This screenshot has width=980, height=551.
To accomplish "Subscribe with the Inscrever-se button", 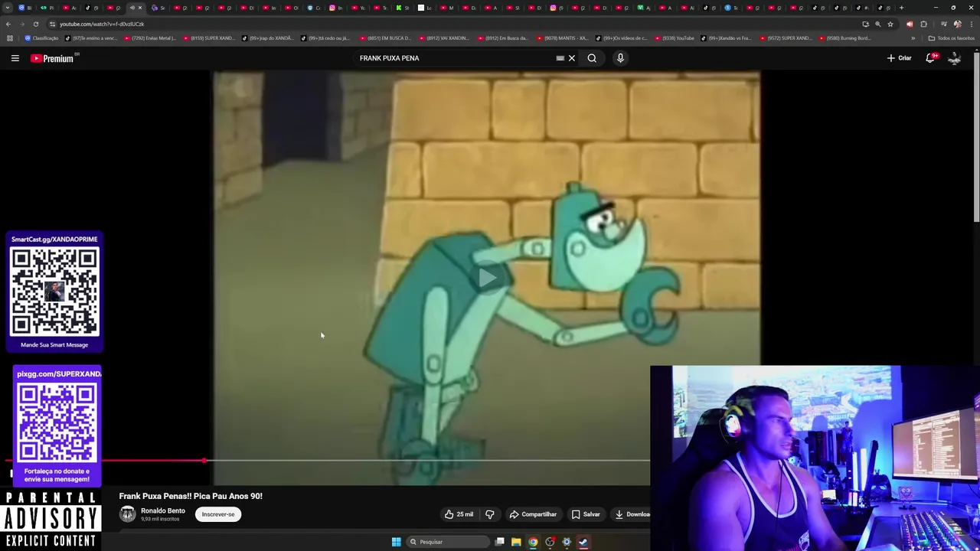I will [218, 514].
